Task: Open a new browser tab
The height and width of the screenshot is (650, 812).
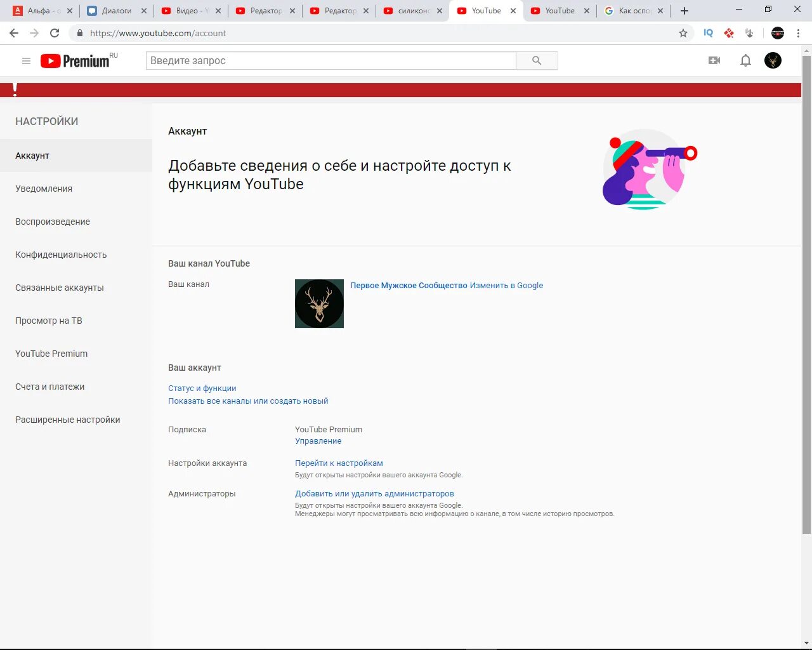Action: point(684,11)
